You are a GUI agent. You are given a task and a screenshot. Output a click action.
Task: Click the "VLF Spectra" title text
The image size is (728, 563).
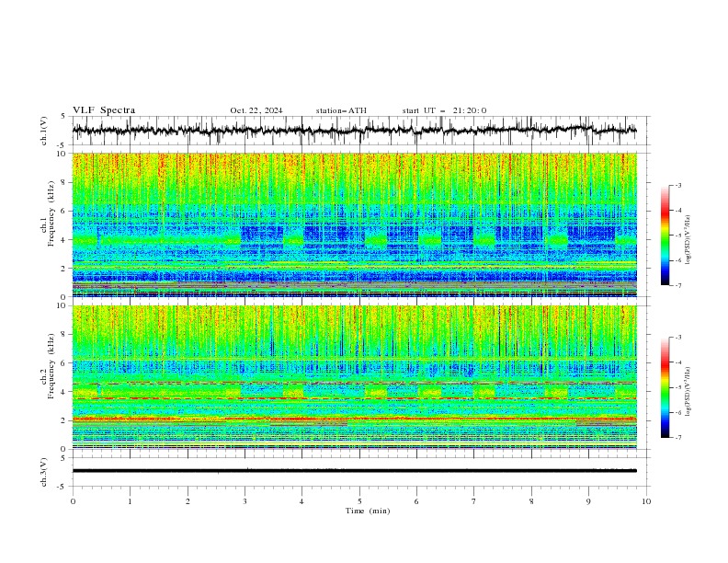point(104,110)
